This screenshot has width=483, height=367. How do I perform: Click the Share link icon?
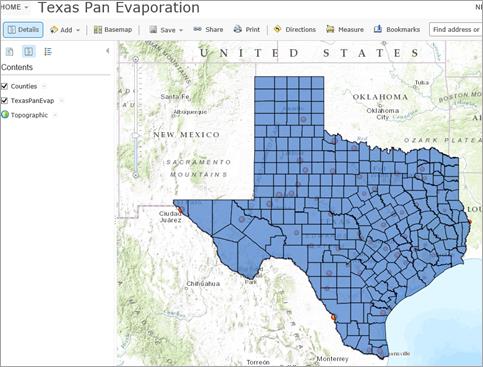(197, 29)
